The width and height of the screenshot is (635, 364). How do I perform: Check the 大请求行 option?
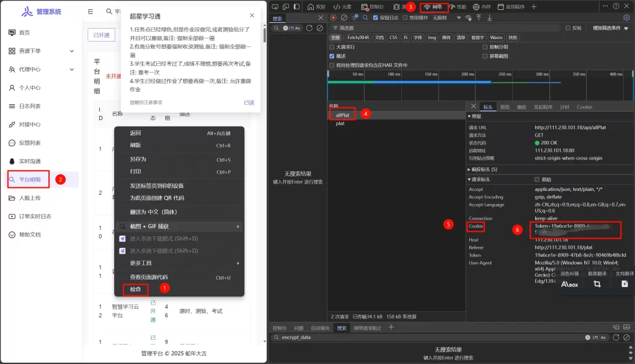pos(331,47)
